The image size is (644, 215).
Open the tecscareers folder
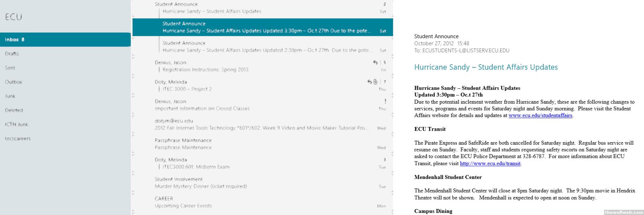click(x=18, y=139)
